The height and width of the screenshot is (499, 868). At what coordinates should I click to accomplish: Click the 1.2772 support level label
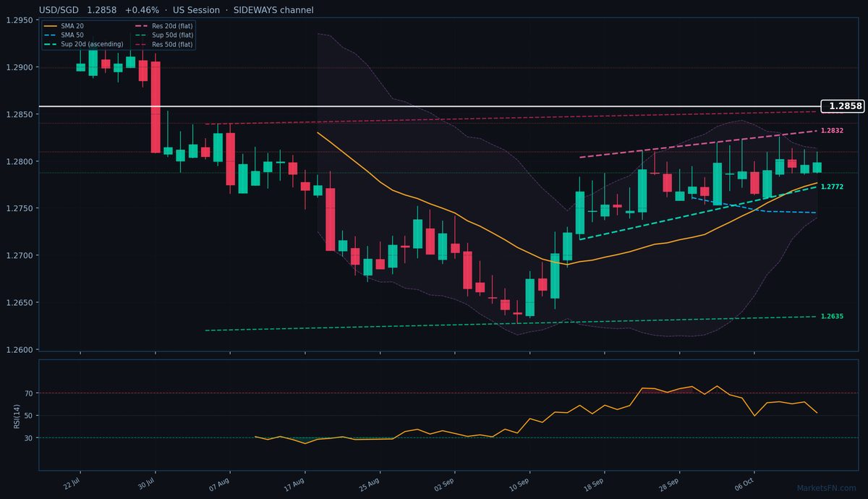coord(832,187)
